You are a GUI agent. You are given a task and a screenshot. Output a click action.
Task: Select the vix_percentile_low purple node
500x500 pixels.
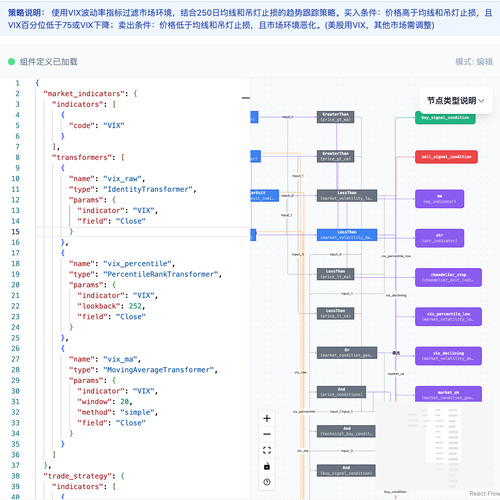pyautogui.click(x=448, y=317)
